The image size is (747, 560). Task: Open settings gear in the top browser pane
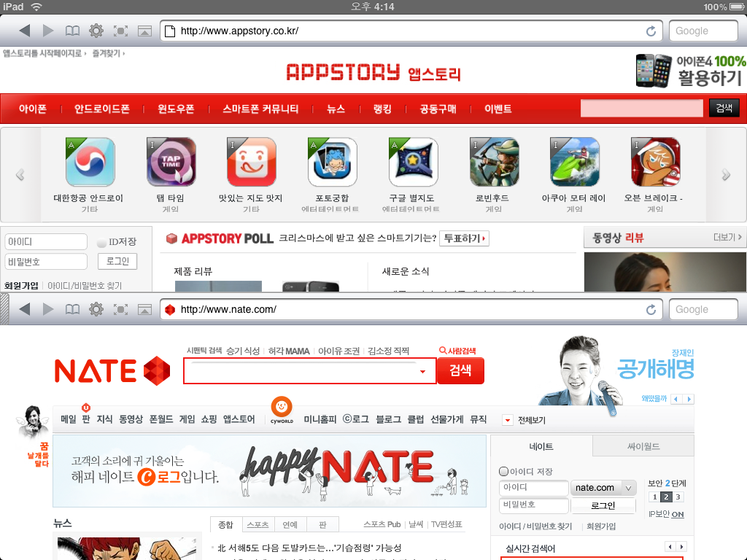pos(96,31)
